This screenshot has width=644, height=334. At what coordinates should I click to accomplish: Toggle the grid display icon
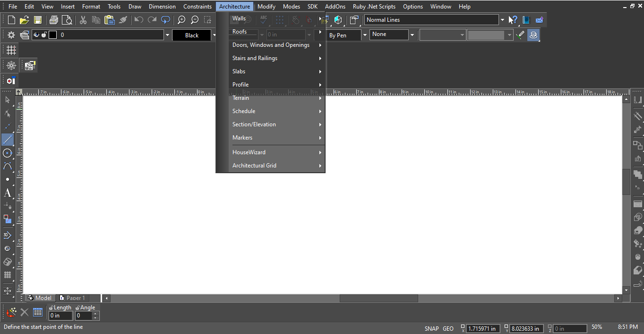coord(11,50)
